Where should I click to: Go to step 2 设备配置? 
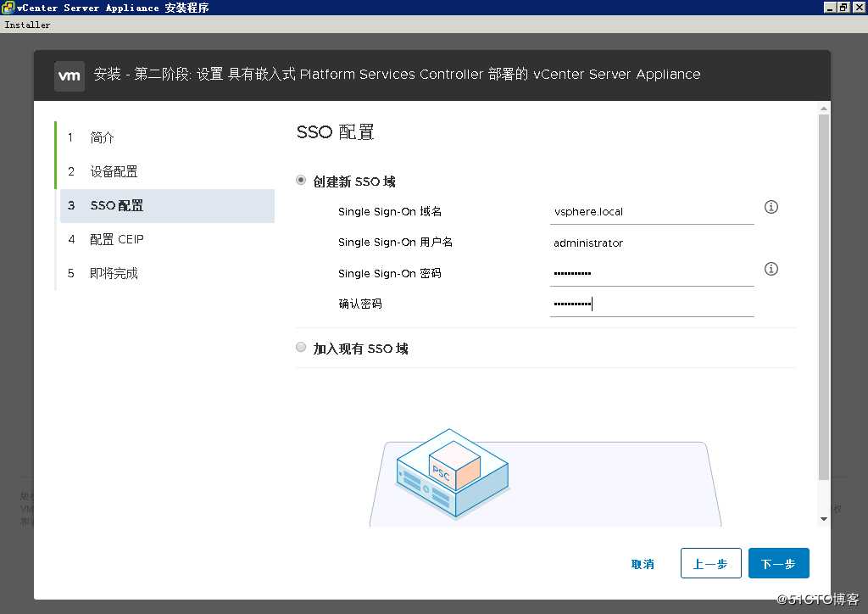point(167,171)
